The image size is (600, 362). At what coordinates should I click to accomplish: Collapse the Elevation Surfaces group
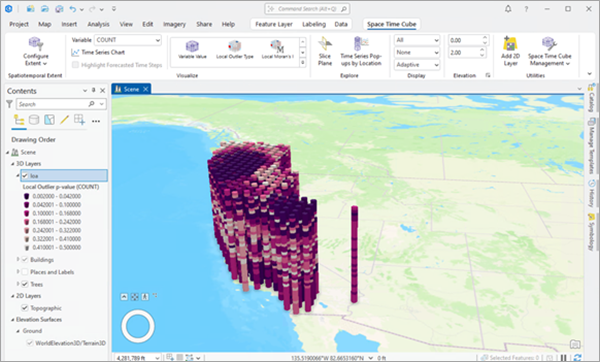(x=13, y=320)
